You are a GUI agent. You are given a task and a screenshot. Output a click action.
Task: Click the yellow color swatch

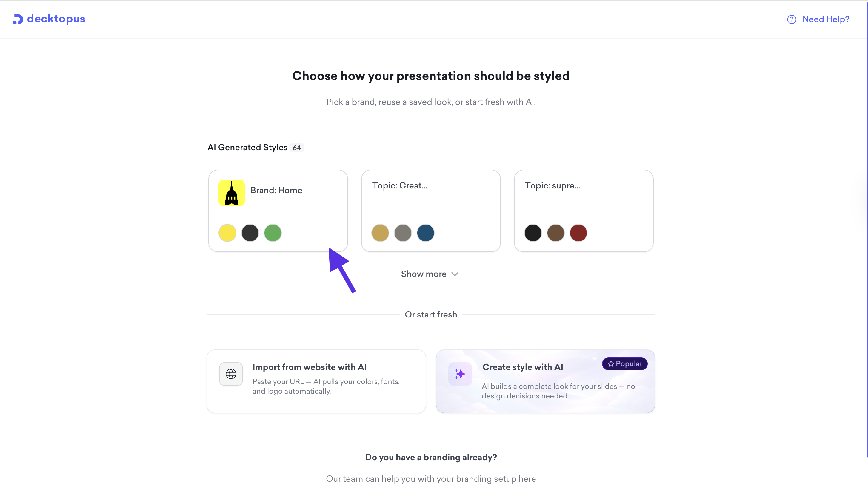pos(227,233)
